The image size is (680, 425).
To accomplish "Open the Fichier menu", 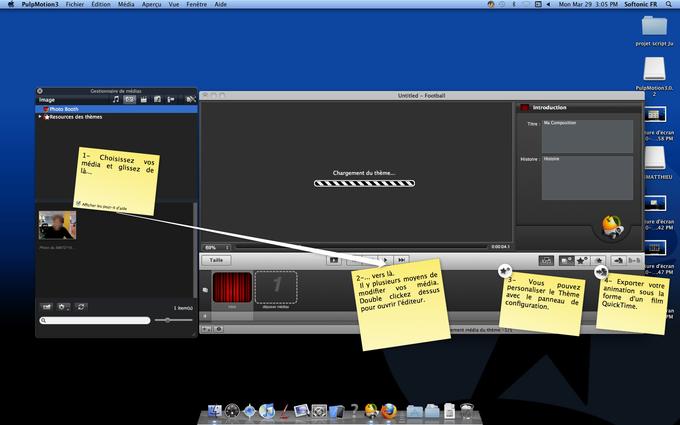I will (75, 4).
